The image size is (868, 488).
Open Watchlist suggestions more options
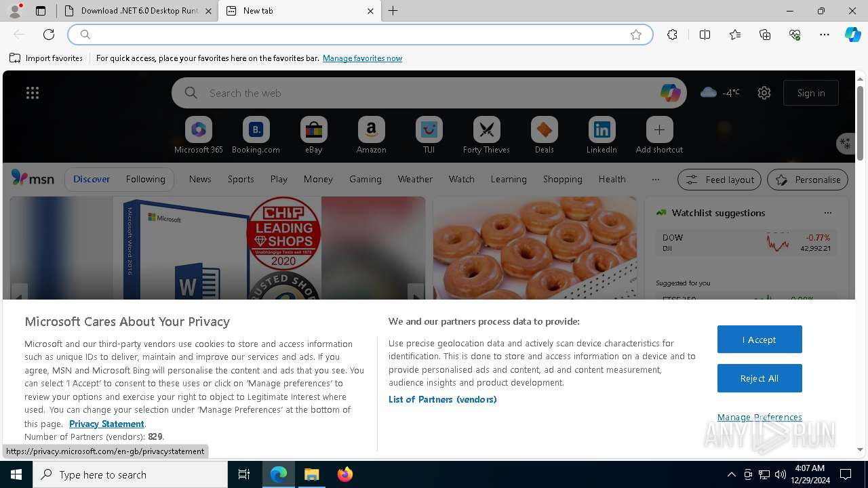point(827,213)
